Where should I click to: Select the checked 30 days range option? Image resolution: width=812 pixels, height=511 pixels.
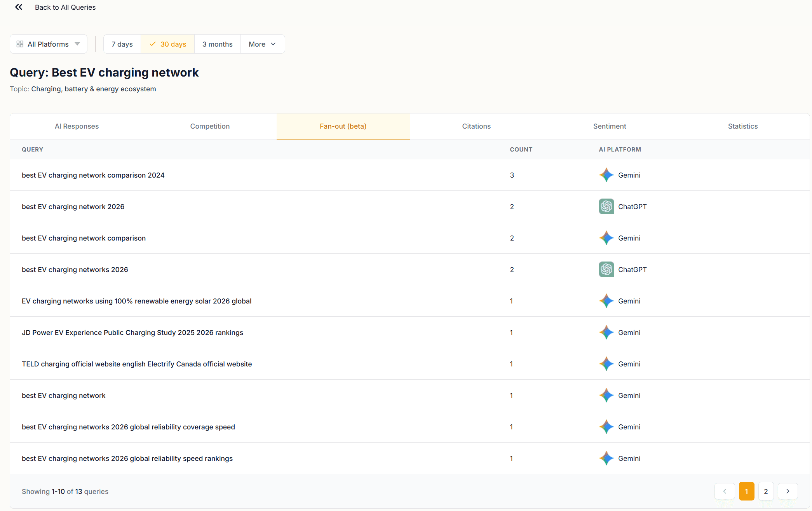point(167,44)
